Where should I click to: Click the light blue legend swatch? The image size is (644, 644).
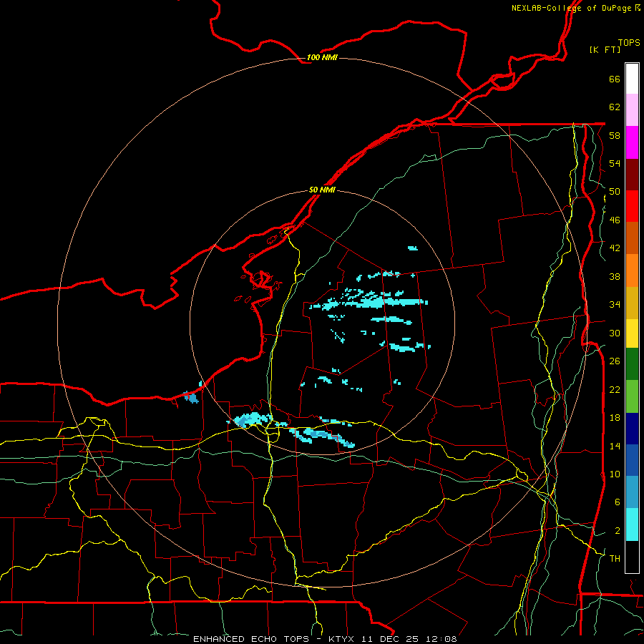(x=632, y=492)
